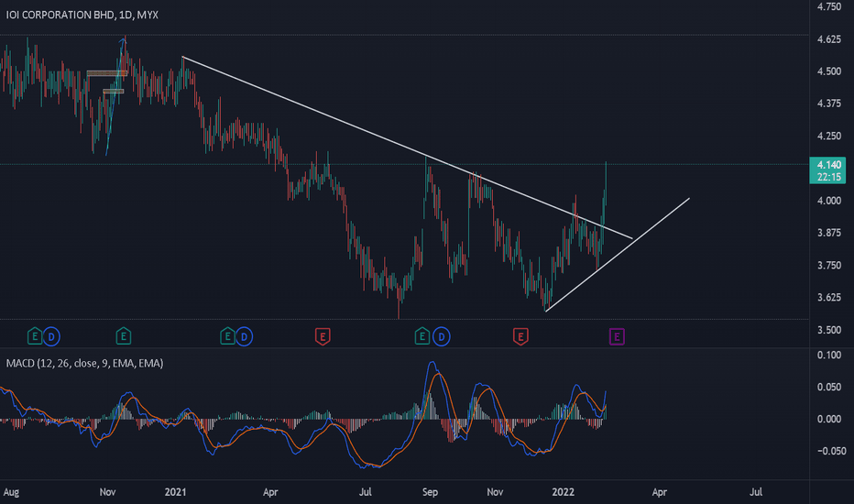854x504 pixels.
Task: Click the blue D dividend marker before April 2021
Action: (244, 336)
